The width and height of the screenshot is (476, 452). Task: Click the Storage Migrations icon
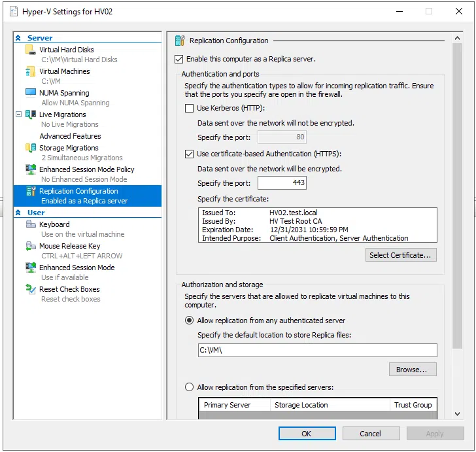click(30, 148)
